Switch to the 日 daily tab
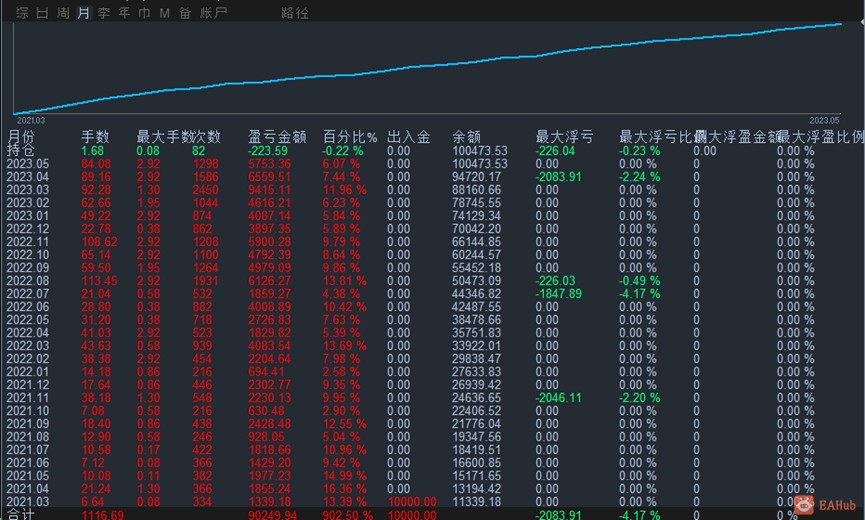The image size is (865, 520). click(x=42, y=13)
